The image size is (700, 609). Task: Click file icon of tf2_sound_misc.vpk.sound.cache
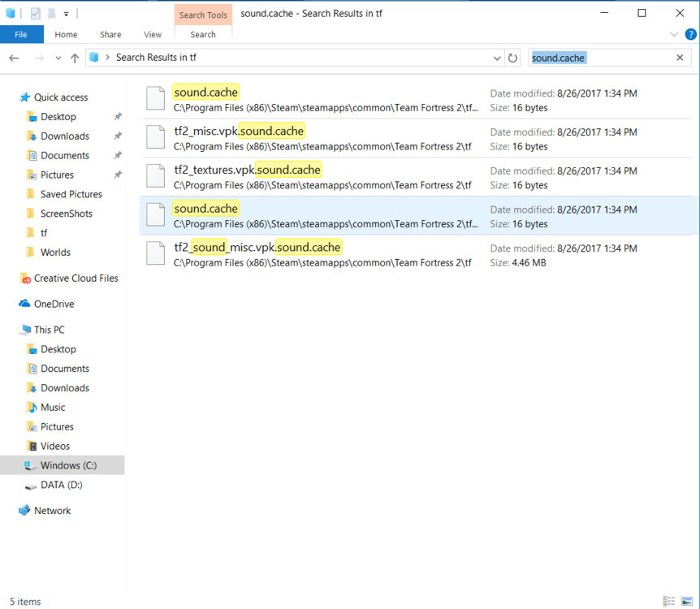[156, 253]
